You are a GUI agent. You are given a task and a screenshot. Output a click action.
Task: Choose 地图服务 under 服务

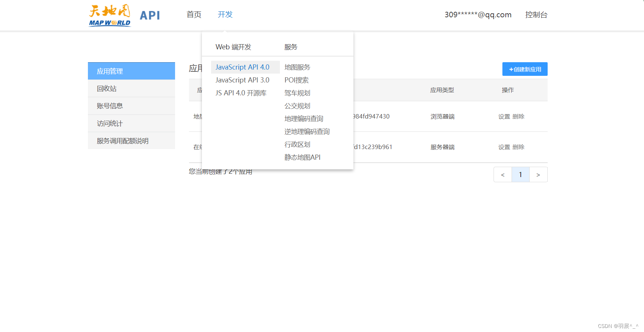click(x=298, y=67)
